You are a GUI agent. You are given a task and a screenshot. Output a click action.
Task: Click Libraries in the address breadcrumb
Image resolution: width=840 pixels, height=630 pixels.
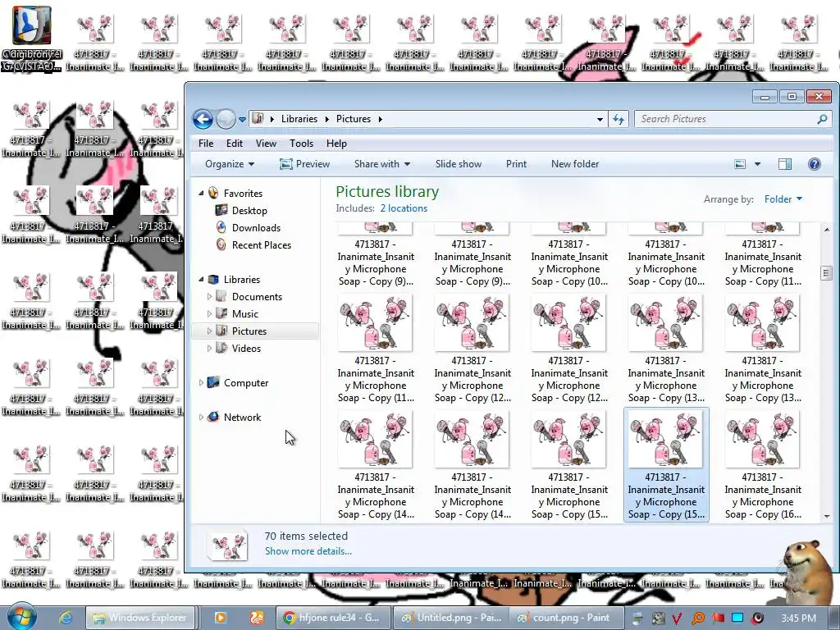coord(299,119)
